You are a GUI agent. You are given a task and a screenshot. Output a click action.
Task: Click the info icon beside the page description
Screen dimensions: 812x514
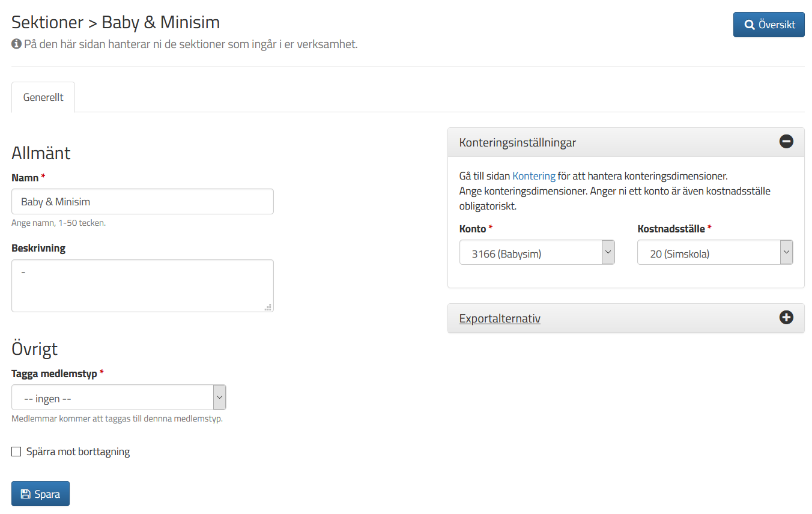[x=16, y=44]
